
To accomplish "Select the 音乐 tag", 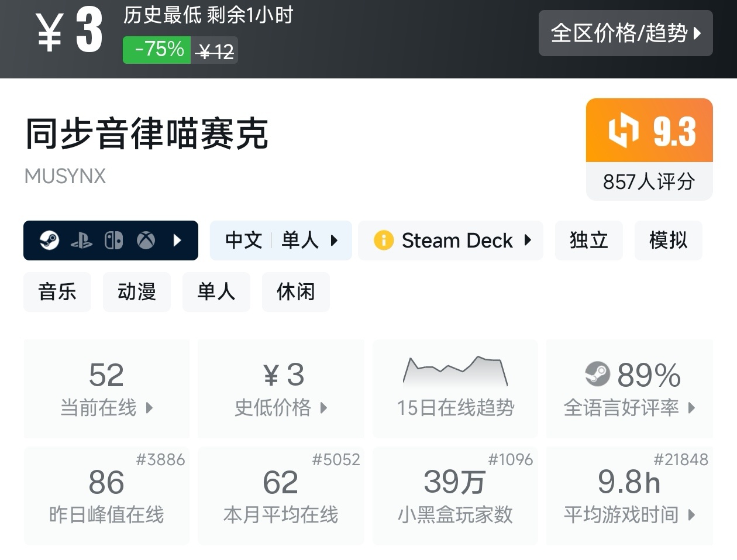I will pos(57,292).
